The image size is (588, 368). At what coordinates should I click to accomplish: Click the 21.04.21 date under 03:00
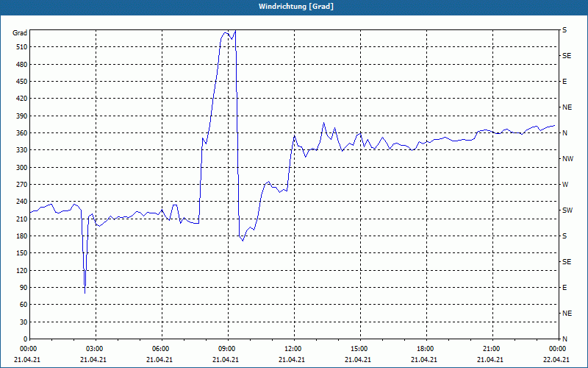pos(93,359)
